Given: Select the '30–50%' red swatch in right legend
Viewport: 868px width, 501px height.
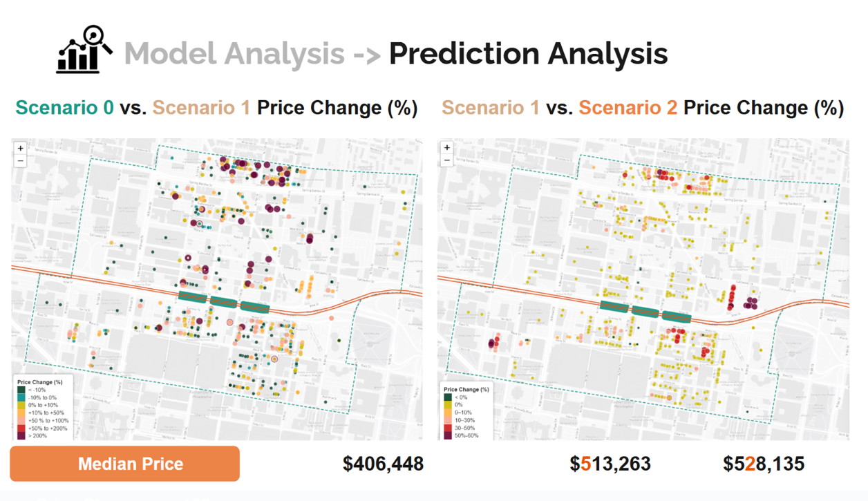Looking at the screenshot, I should point(448,428).
